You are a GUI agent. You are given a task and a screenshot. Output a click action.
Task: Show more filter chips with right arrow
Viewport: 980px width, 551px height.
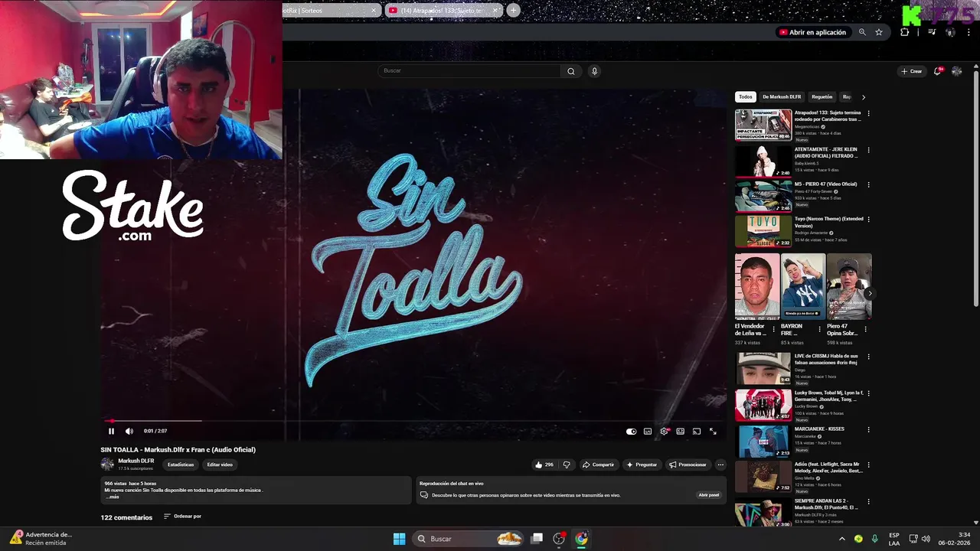(864, 97)
